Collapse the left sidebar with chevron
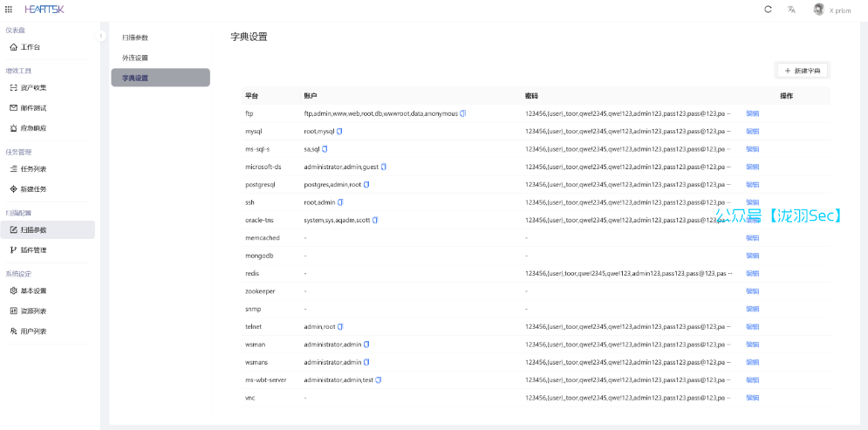The image size is (868, 430). pos(101,36)
